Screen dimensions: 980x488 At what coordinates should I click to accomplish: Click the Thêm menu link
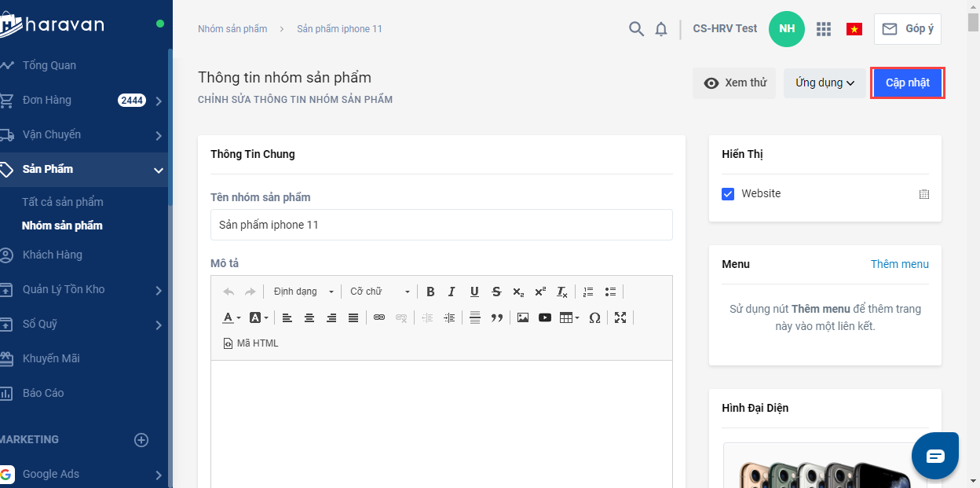click(899, 264)
